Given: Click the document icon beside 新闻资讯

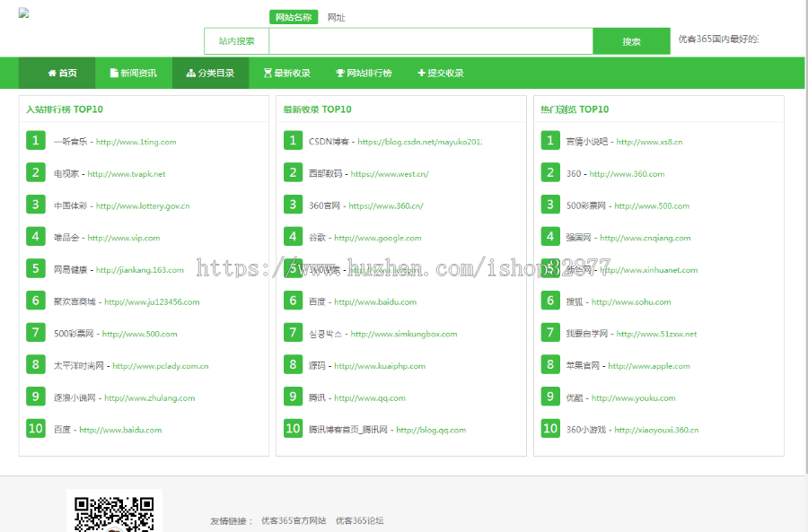Looking at the screenshot, I should 114,74.
